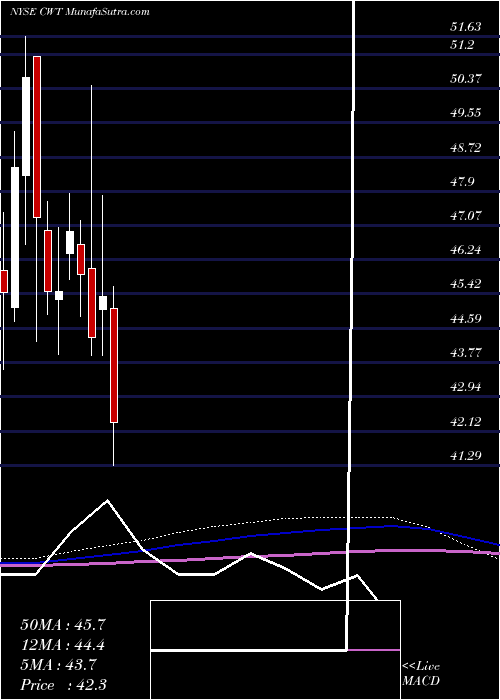Click the 45.42 price label

pyautogui.click(x=466, y=283)
